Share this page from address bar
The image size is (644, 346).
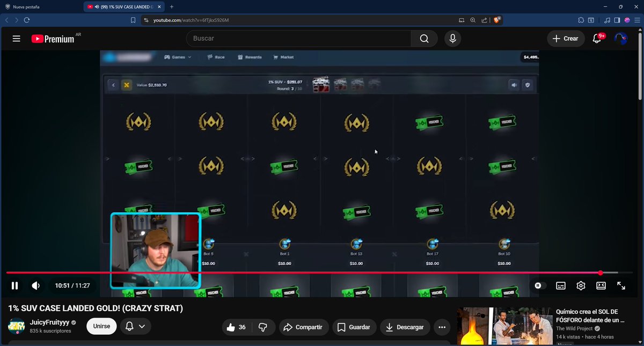[484, 20]
